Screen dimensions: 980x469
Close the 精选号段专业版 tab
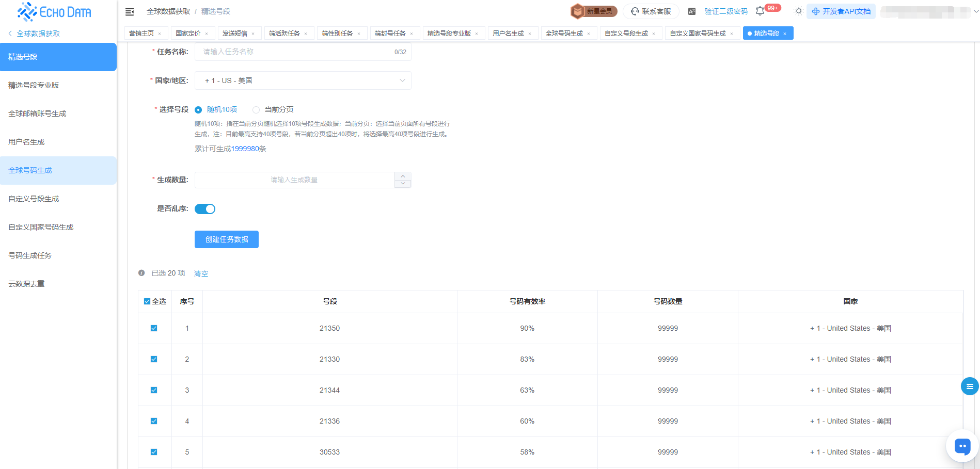click(x=477, y=34)
